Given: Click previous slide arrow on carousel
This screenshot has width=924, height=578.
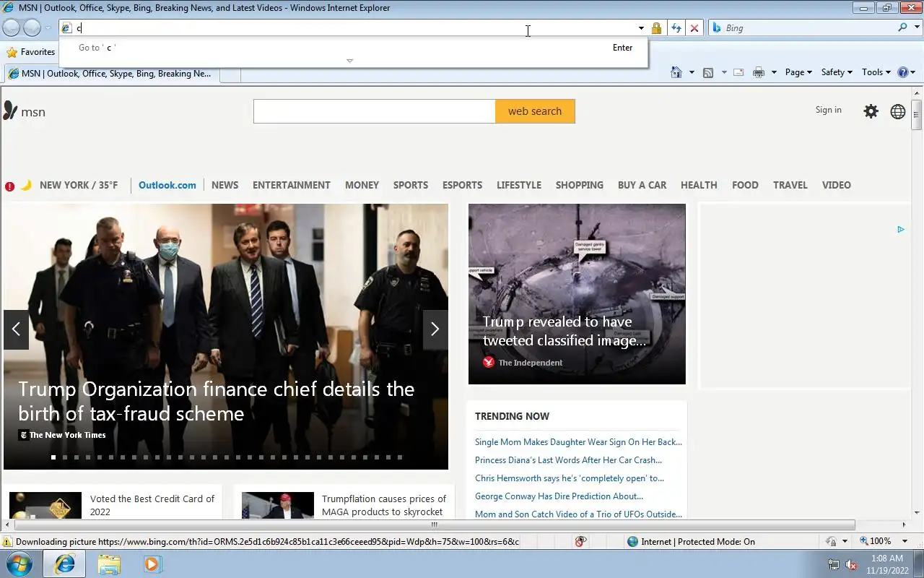Looking at the screenshot, I should click(16, 329).
